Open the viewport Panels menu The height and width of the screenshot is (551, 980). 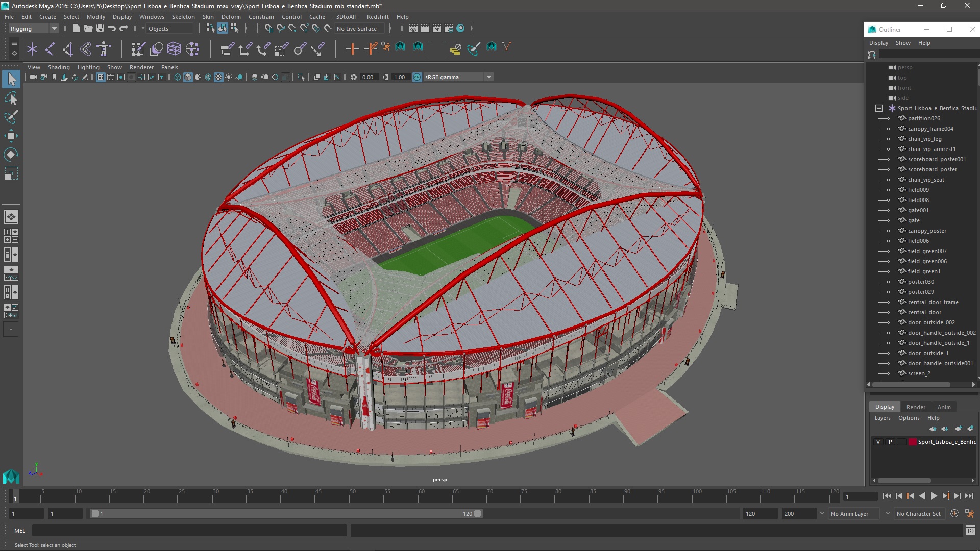(x=169, y=67)
